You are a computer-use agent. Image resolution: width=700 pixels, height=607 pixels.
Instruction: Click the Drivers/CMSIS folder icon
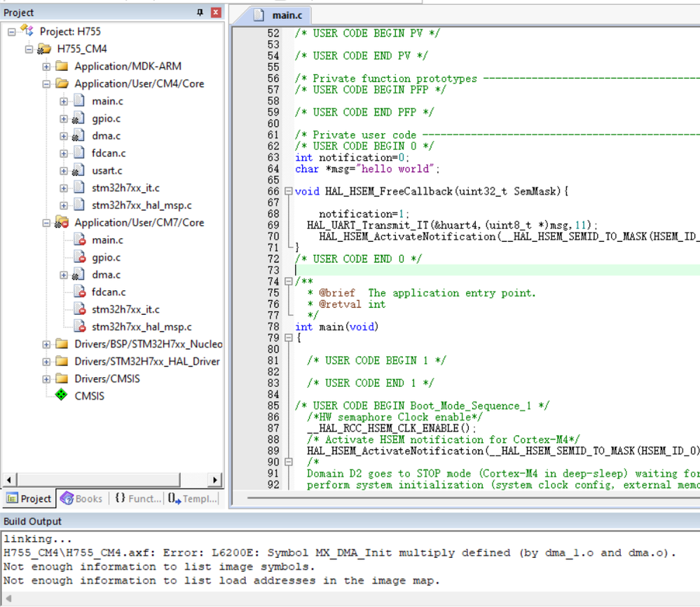pyautogui.click(x=62, y=378)
